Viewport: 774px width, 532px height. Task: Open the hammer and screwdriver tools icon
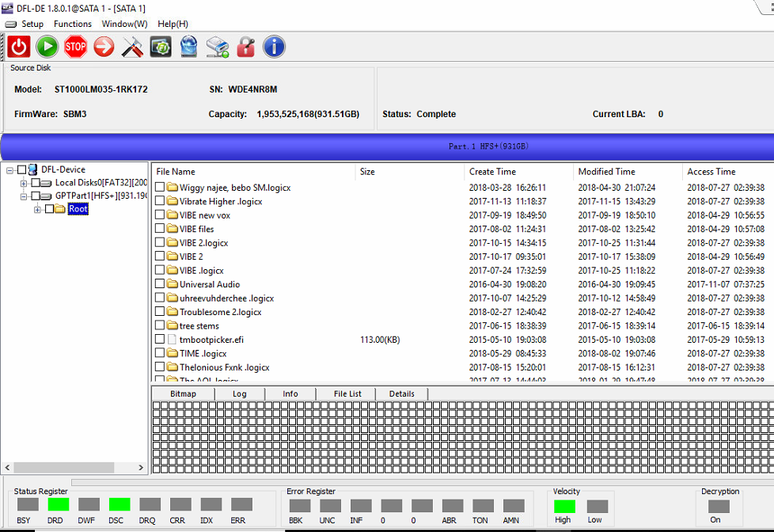132,47
